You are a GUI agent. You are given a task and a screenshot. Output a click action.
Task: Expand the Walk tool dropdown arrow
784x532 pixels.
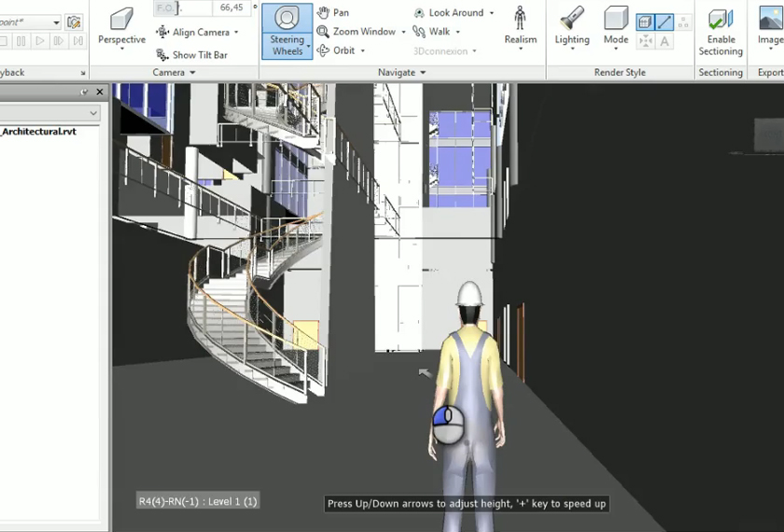[x=458, y=33]
